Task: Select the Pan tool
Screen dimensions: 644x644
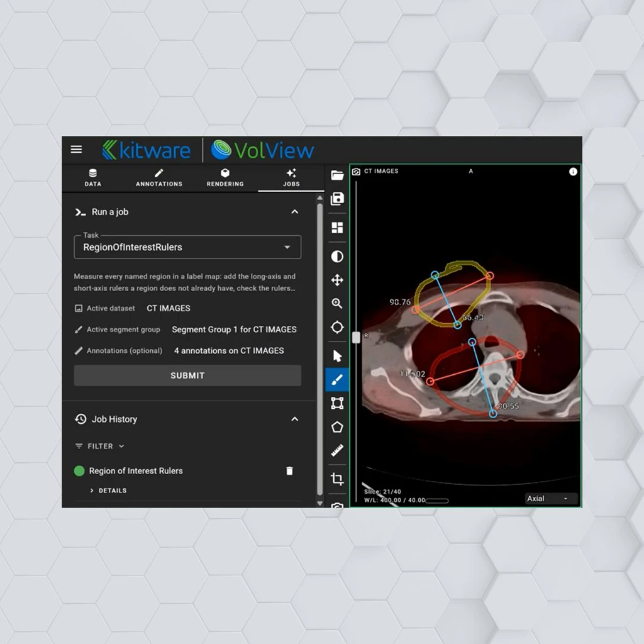Action: click(337, 280)
